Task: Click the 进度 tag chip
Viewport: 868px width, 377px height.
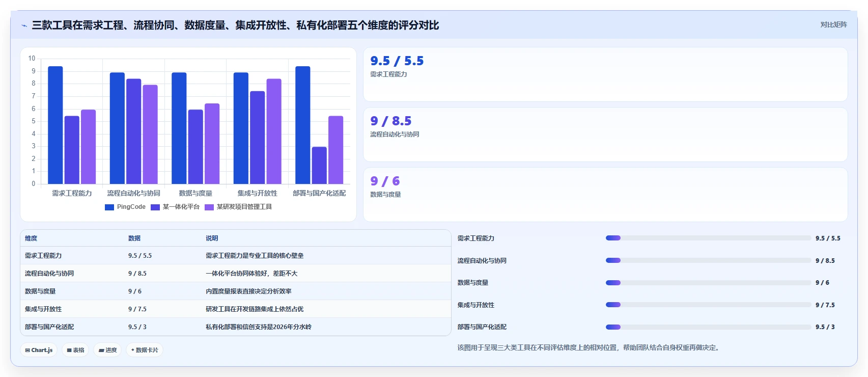Action: click(x=107, y=350)
